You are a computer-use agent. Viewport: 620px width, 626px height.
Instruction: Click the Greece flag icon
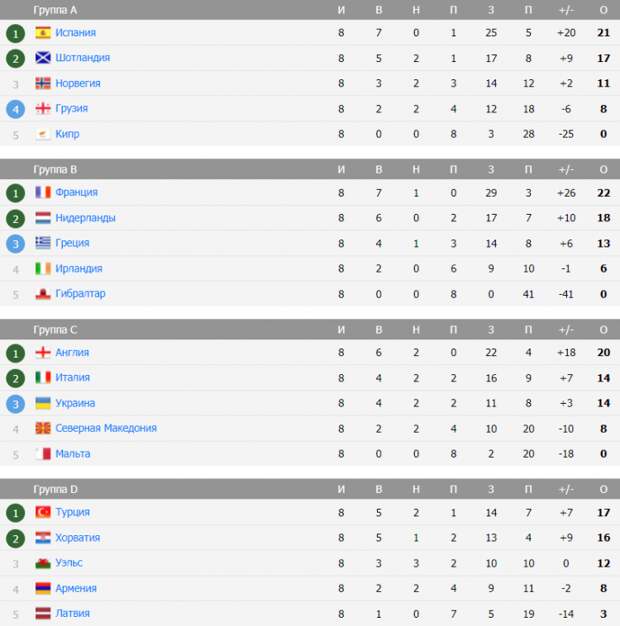coord(43,243)
